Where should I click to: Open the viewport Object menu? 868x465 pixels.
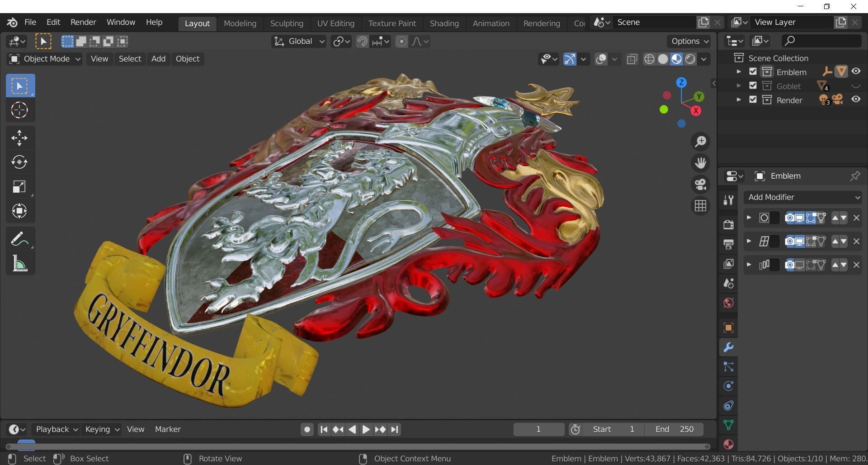(x=187, y=59)
